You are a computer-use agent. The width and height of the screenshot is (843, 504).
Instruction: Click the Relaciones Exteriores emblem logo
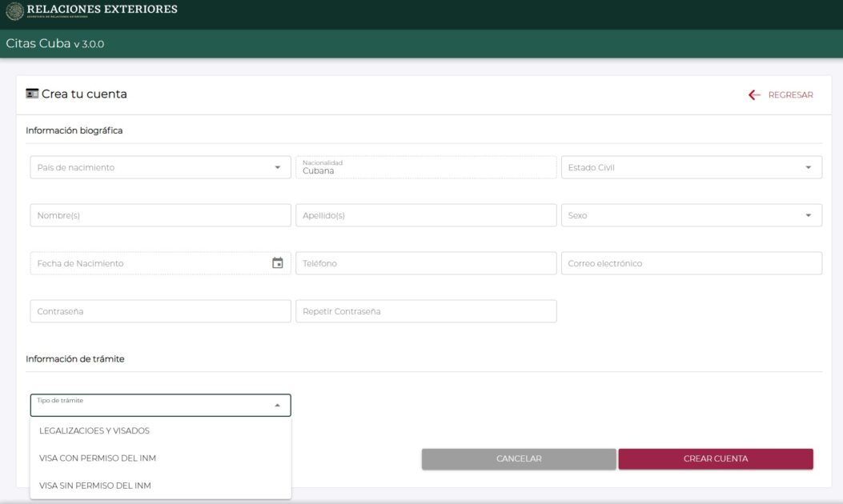coord(14,11)
